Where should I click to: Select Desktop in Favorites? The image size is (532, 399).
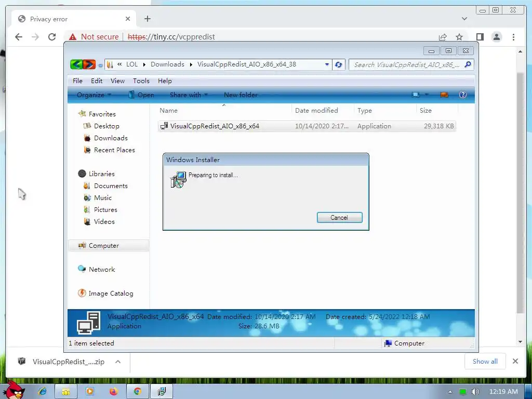tap(106, 126)
